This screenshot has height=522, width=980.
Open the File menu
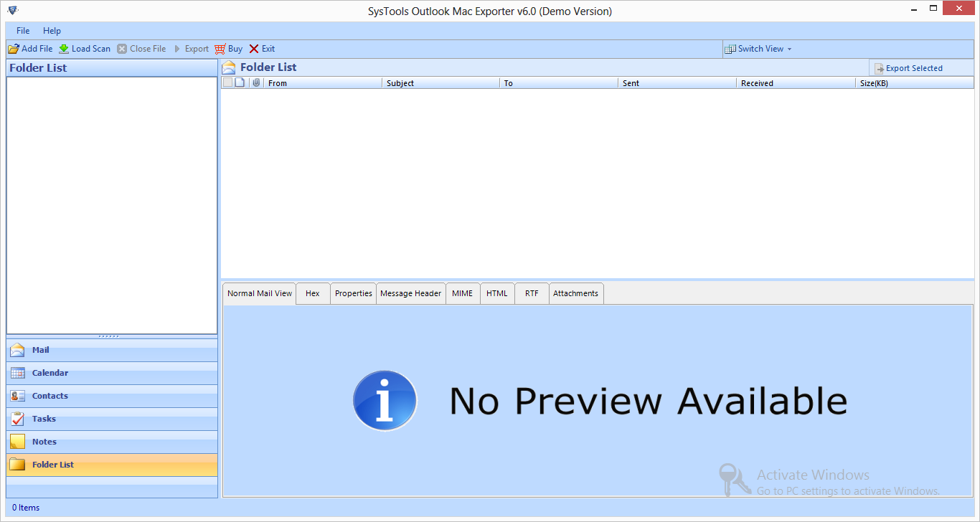point(23,31)
